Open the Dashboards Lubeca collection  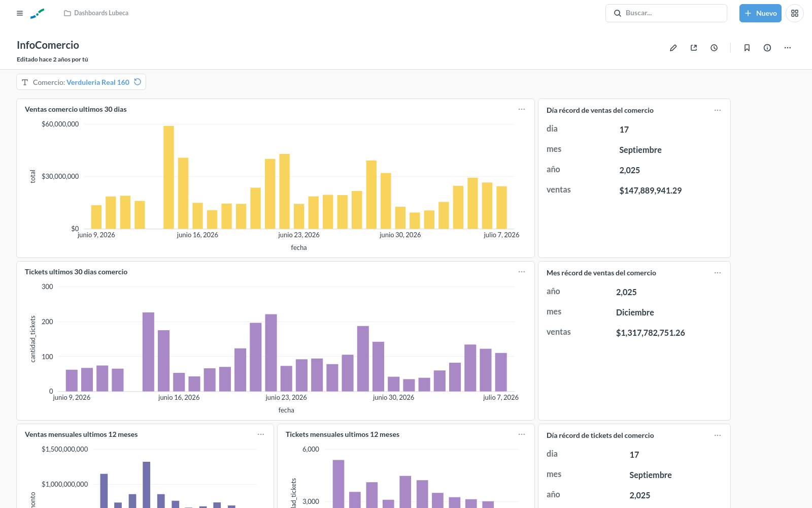[96, 13]
